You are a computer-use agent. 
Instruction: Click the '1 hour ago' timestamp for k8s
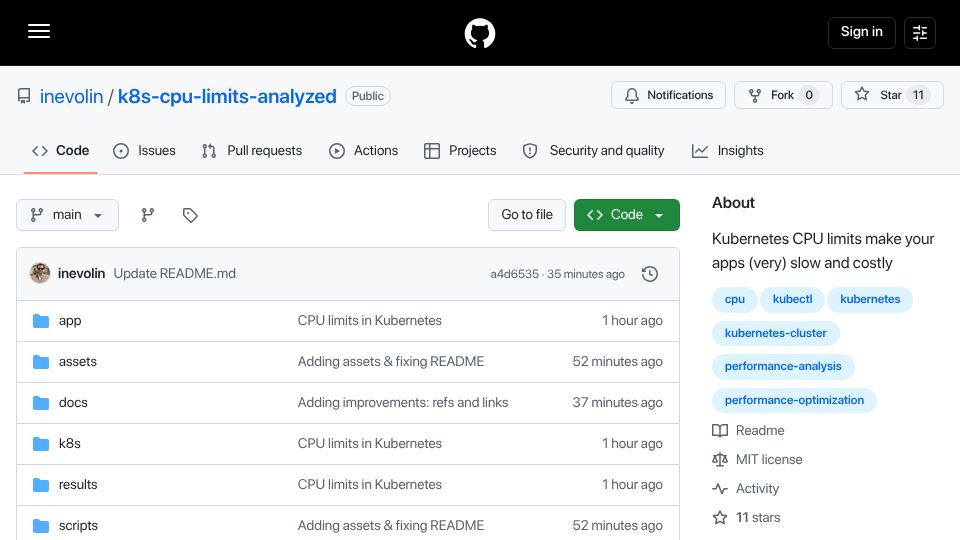coord(632,444)
